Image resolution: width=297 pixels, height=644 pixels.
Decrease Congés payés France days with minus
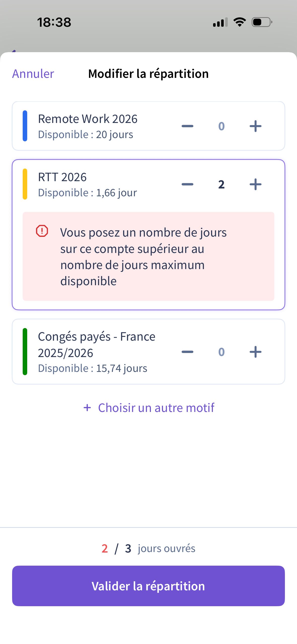pos(187,352)
